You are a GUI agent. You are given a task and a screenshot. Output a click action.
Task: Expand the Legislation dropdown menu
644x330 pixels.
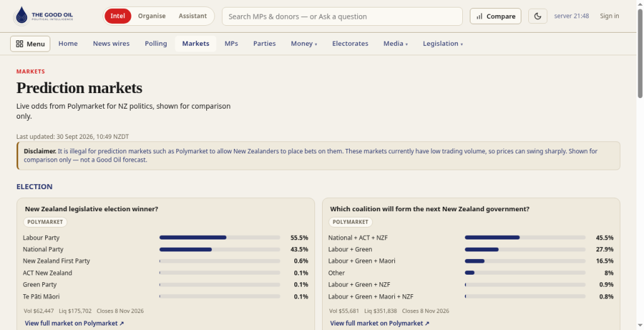pos(442,43)
